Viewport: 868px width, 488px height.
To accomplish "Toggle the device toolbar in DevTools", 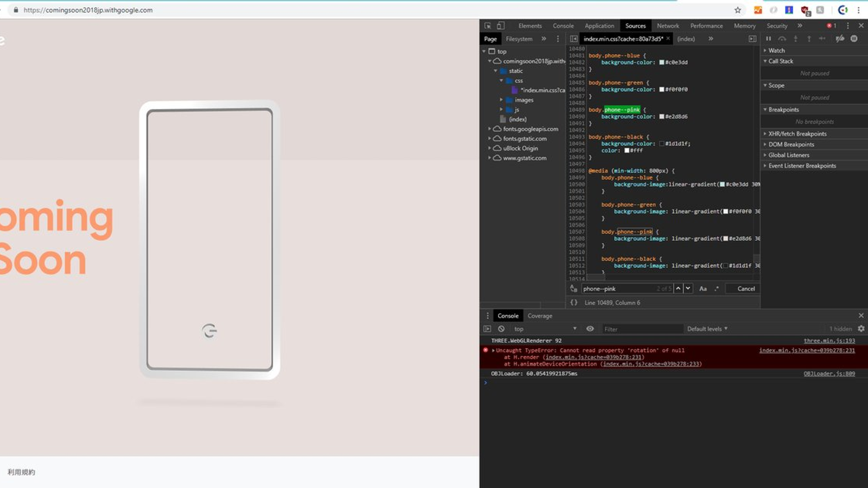I will [x=501, y=25].
